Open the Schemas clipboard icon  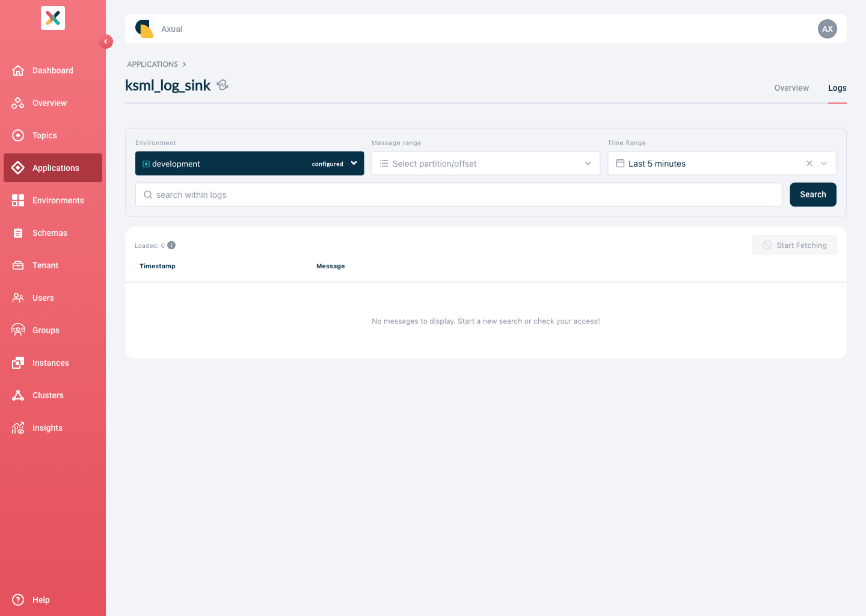(18, 233)
